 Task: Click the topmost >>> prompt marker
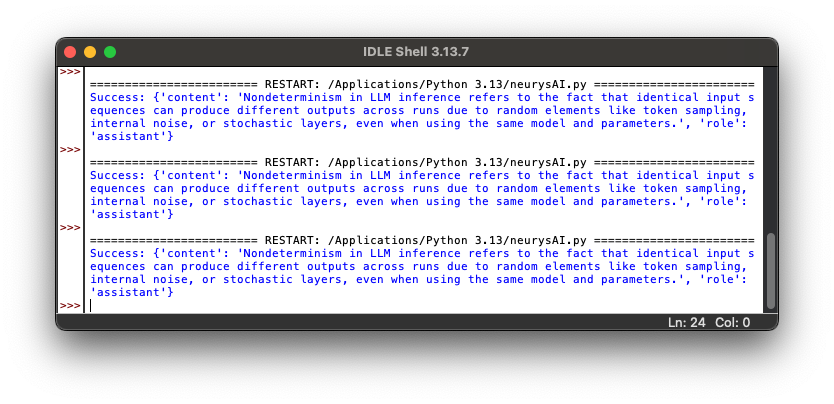pos(69,72)
